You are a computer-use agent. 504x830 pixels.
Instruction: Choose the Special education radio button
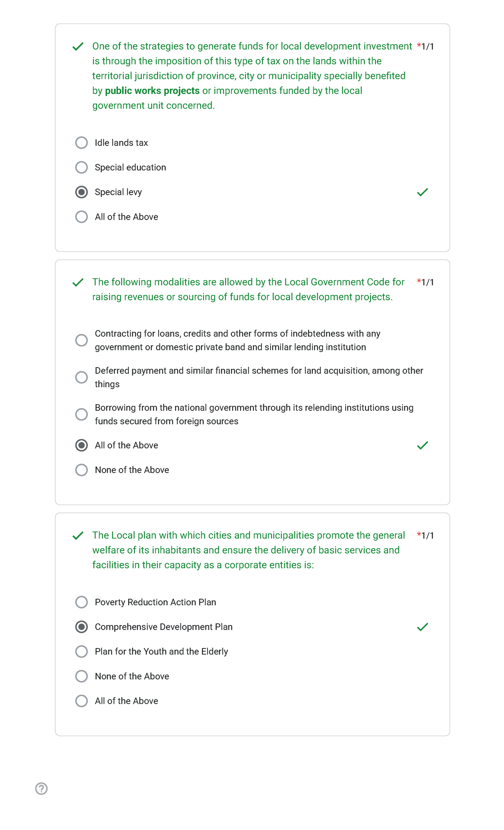pyautogui.click(x=81, y=168)
